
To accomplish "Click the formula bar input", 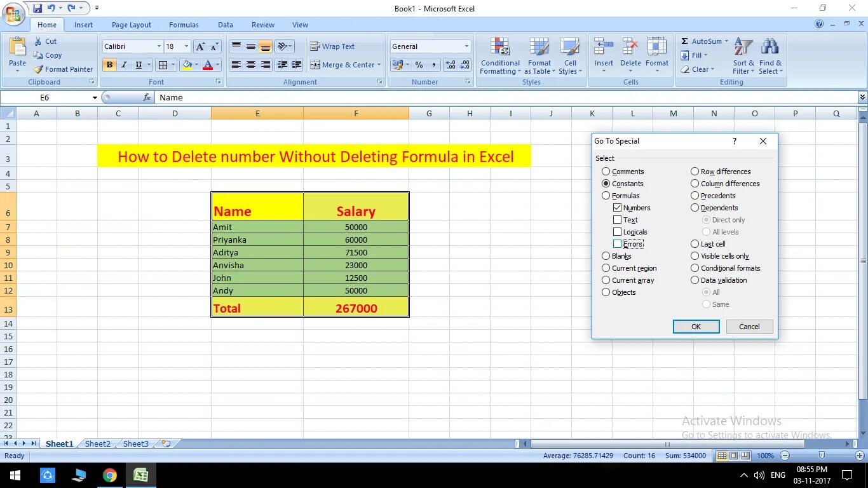I will (x=505, y=97).
